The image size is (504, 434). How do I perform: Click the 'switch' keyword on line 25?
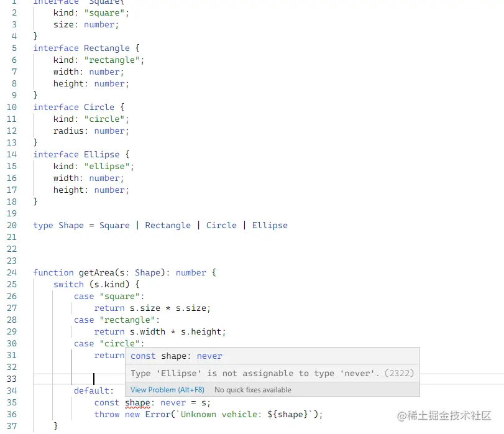click(68, 285)
